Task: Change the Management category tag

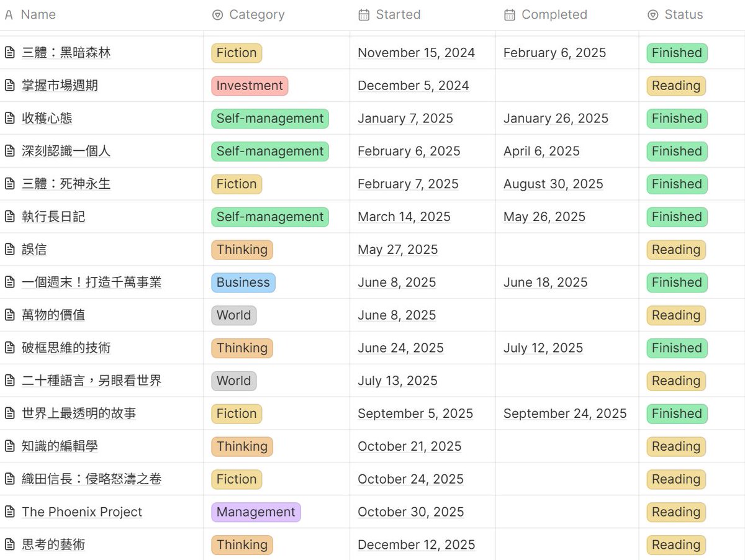Action: click(256, 512)
